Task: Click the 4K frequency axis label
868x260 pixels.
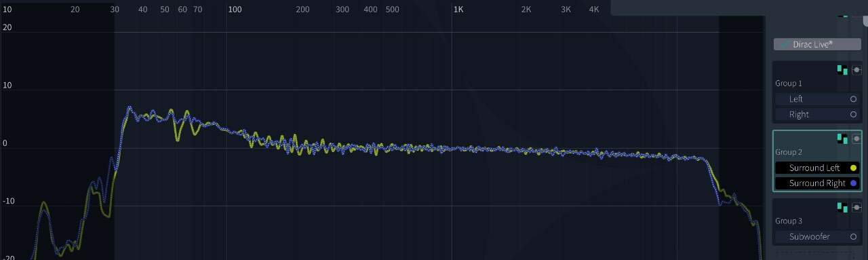Action: 594,10
